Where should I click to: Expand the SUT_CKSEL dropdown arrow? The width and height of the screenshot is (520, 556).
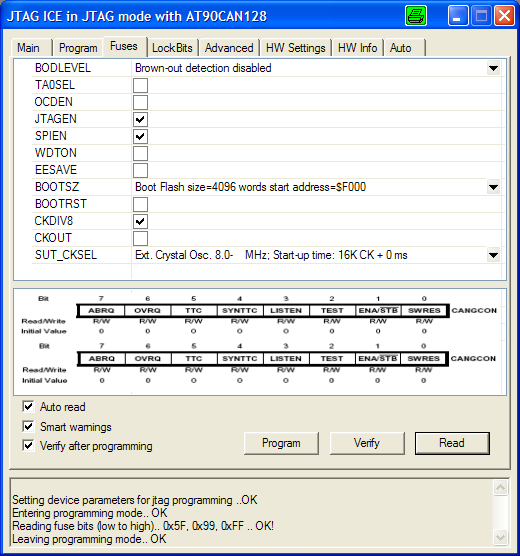tap(493, 255)
